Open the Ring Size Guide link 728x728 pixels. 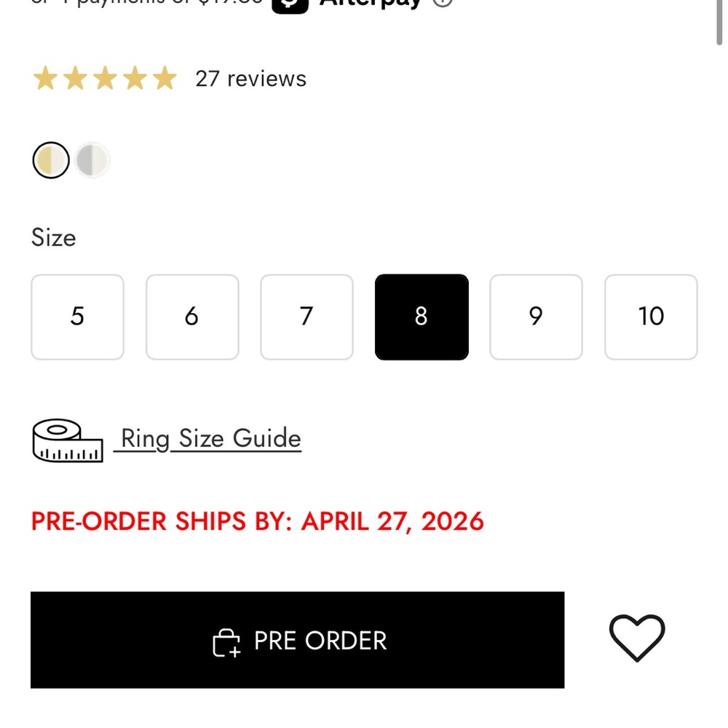tap(210, 439)
